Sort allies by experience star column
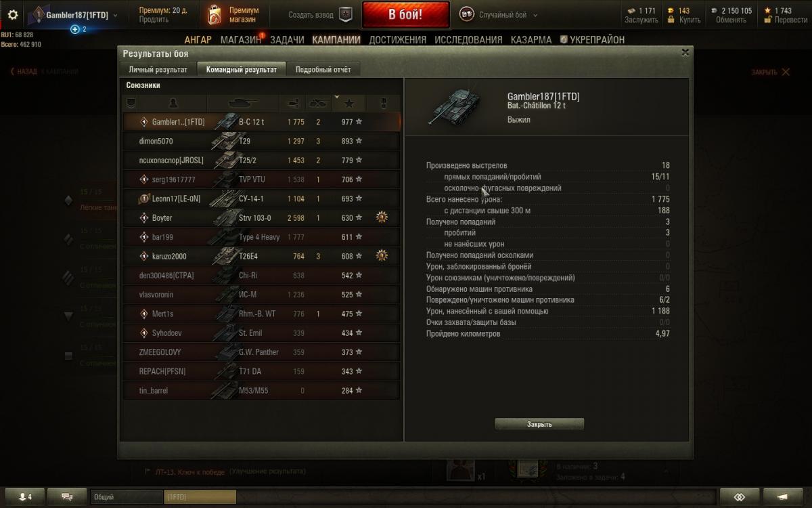 [x=349, y=103]
